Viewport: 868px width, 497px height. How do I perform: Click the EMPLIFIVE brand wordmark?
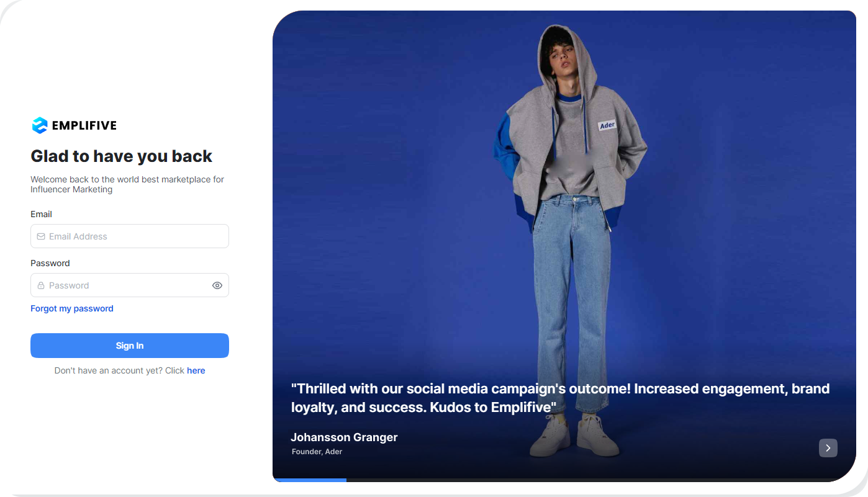[84, 125]
